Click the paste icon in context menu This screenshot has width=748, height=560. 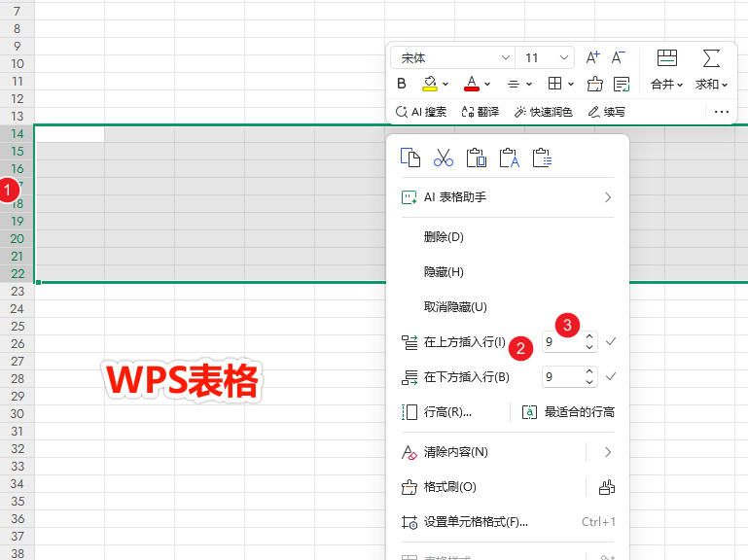(x=476, y=157)
